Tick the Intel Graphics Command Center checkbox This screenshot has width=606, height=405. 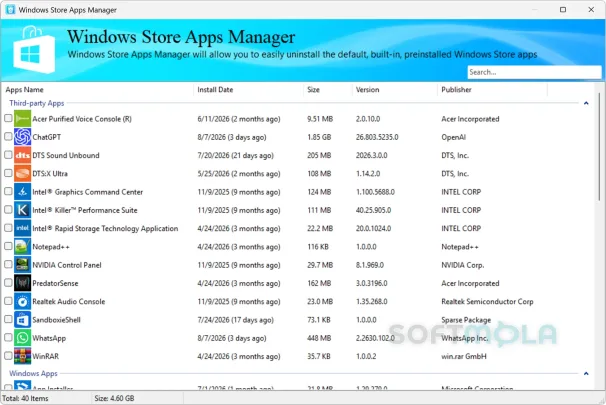[x=8, y=191]
